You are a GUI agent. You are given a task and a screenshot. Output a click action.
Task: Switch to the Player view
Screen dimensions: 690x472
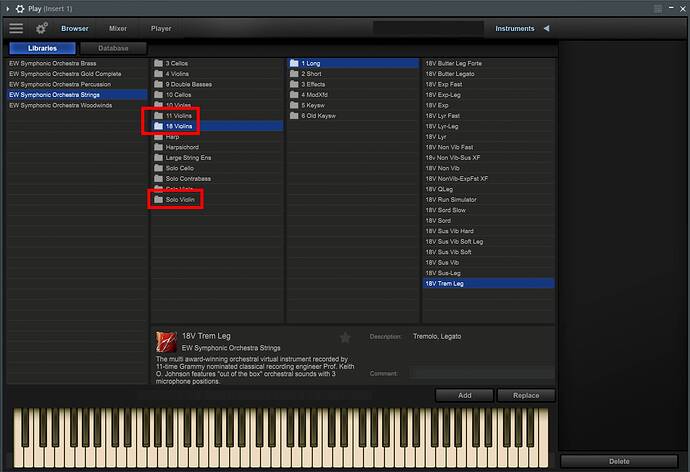161,28
